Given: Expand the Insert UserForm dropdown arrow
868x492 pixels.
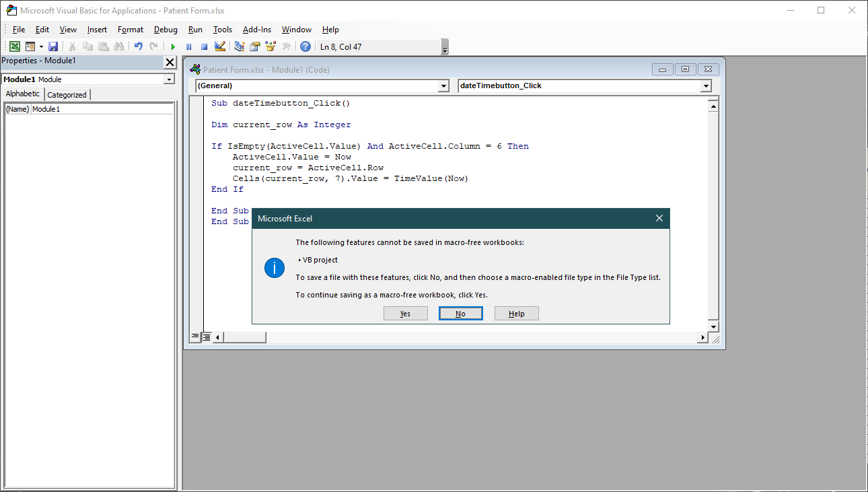Looking at the screenshot, I should point(41,46).
